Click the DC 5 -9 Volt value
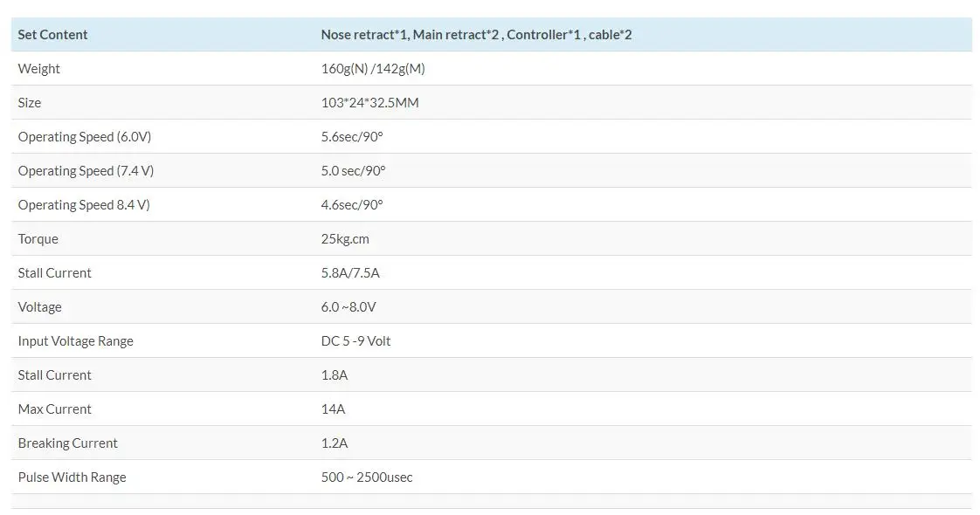Viewport: 980px width, 515px height. [355, 341]
